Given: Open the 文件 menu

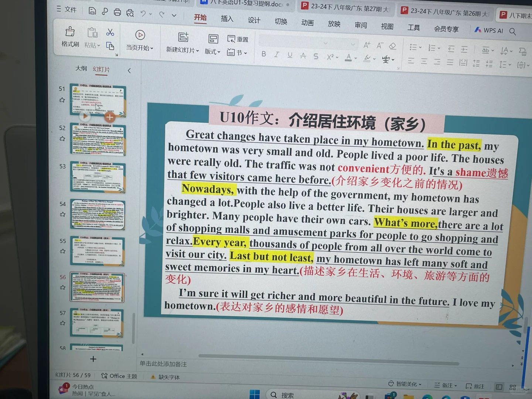Looking at the screenshot, I should (x=67, y=9).
